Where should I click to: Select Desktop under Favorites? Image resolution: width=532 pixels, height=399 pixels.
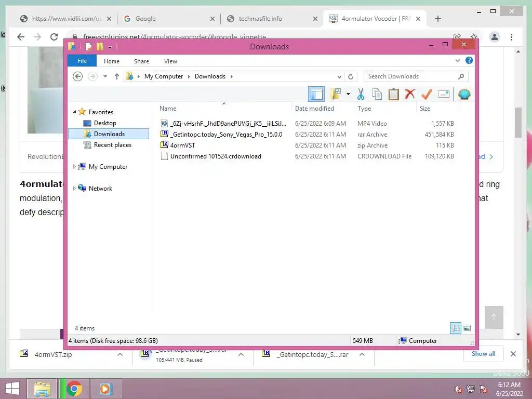pyautogui.click(x=105, y=123)
